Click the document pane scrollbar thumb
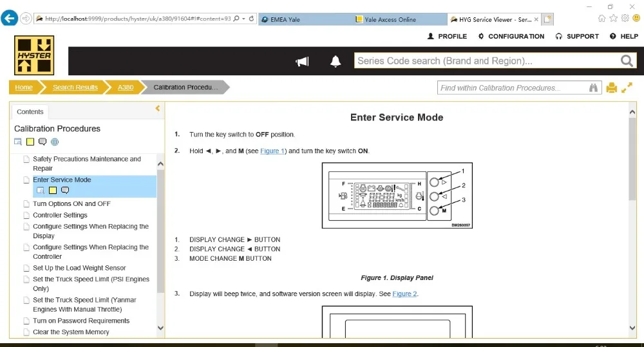 pos(632,158)
